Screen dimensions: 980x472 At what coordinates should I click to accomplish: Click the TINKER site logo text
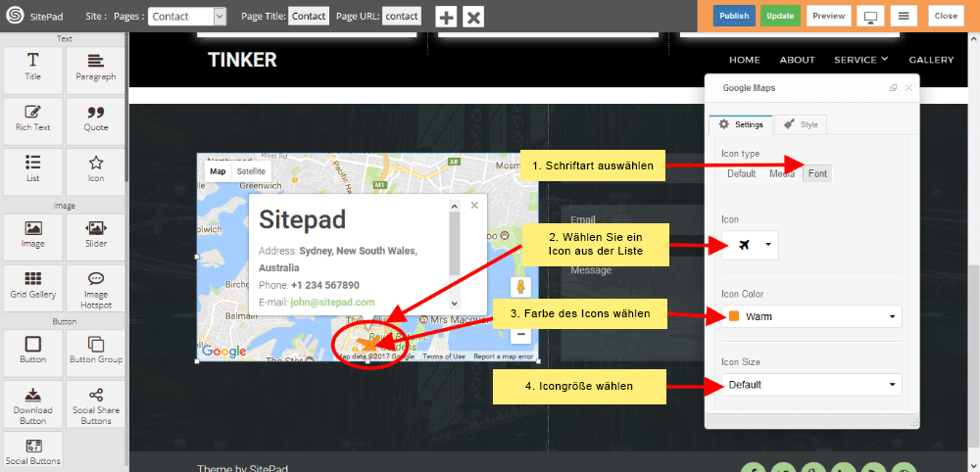pyautogui.click(x=242, y=60)
